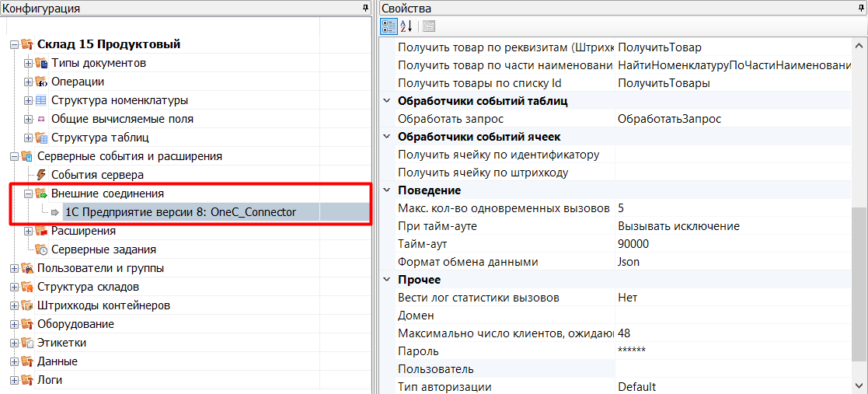Expand the Логи node
Screen dimensions: 868x394
click(x=14, y=380)
